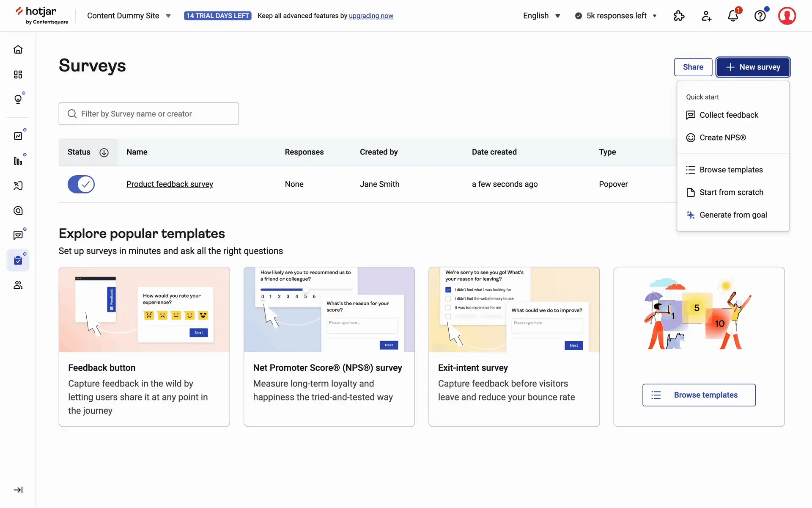Click the notifications bell icon
This screenshot has height=508, width=812.
733,16
